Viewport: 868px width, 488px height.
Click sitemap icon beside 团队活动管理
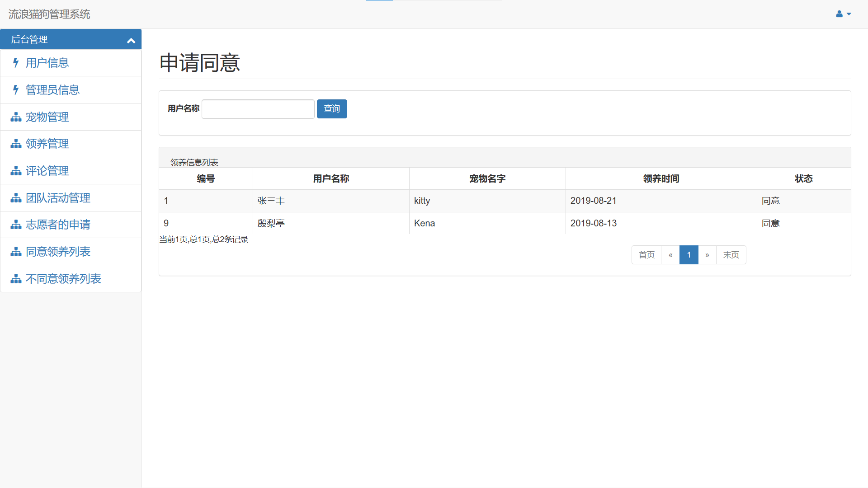tap(16, 198)
